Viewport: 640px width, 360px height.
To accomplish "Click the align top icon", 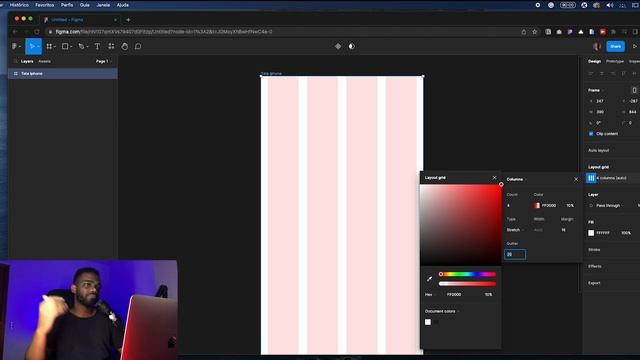I will (x=623, y=73).
